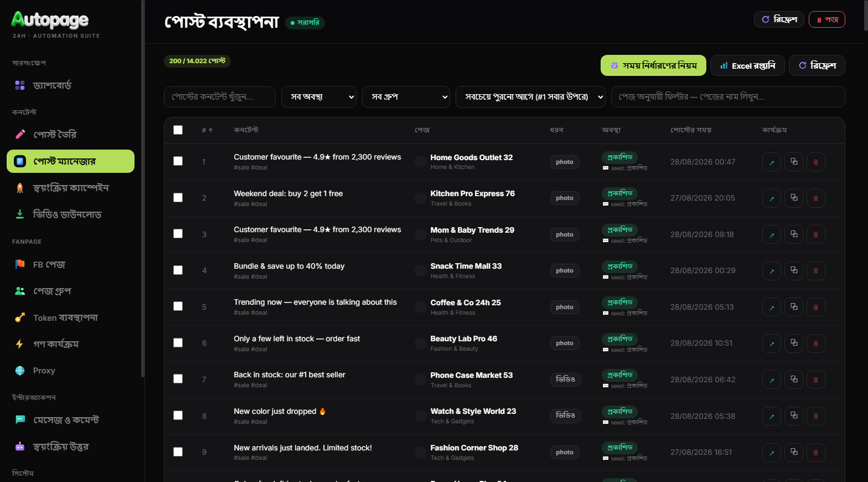The width and height of the screenshot is (868, 482).
Task: Delete the Kitchen Pro Express 76 post
Action: pos(816,198)
